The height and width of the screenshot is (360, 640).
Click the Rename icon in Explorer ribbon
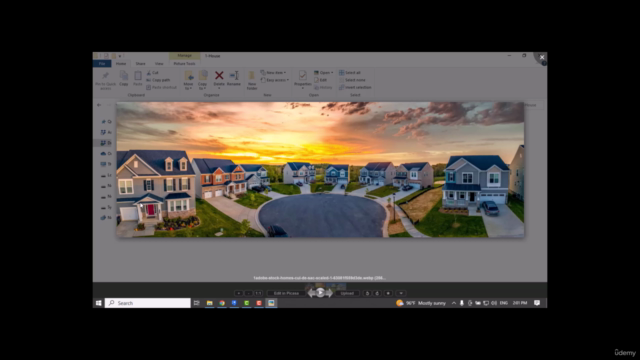click(234, 79)
